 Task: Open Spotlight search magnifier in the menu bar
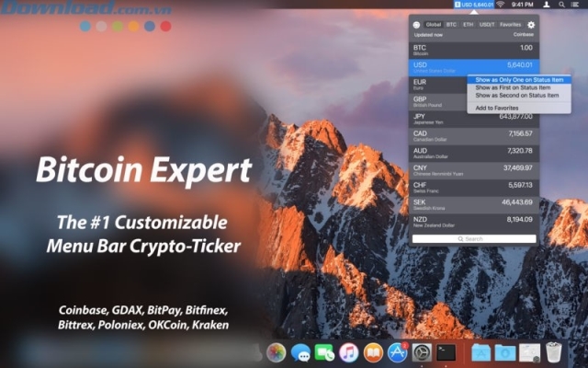coord(561,5)
